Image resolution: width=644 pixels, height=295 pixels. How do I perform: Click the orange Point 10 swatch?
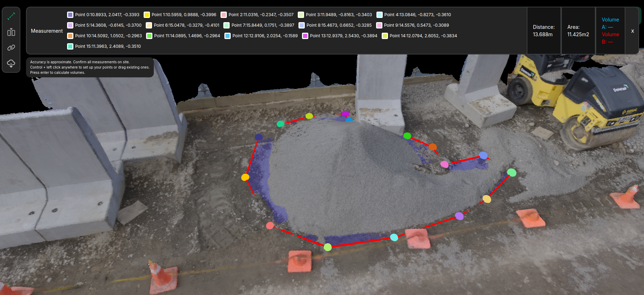[70, 36]
